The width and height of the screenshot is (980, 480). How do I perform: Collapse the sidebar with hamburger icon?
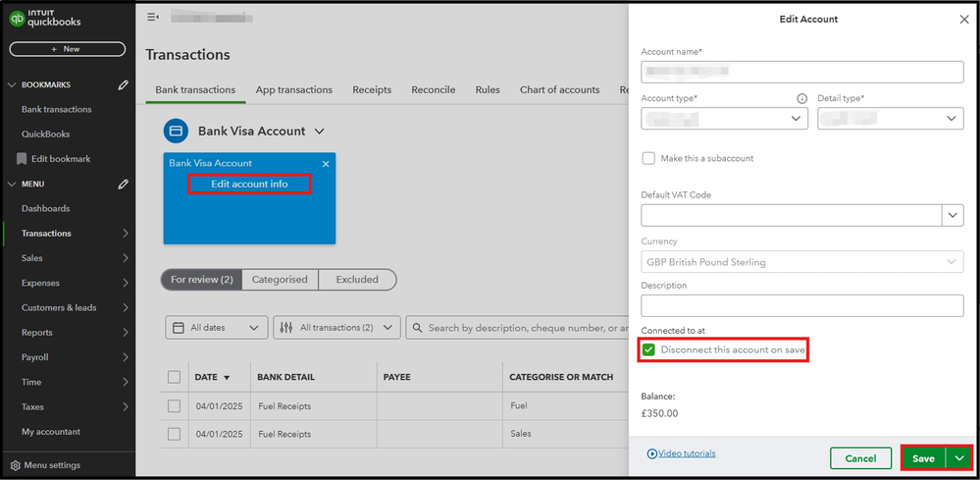(152, 17)
